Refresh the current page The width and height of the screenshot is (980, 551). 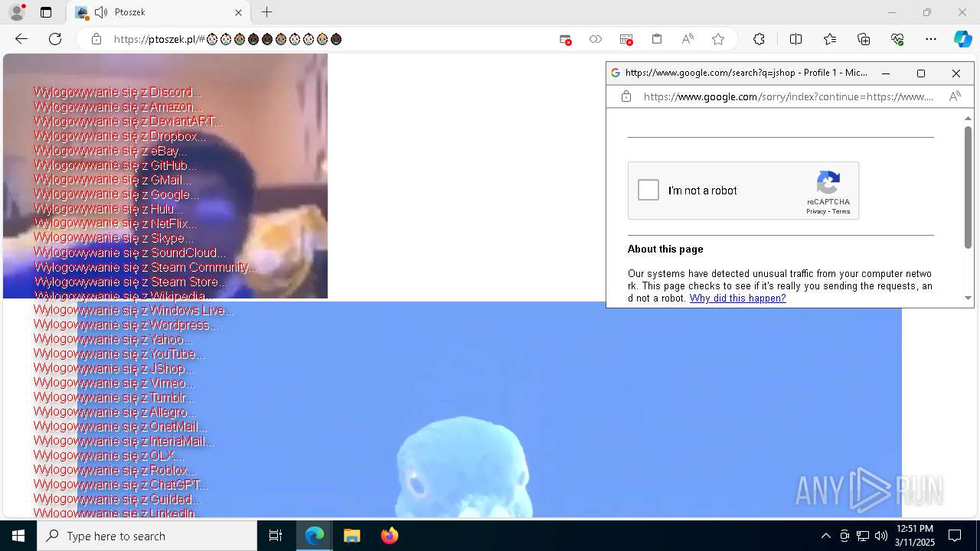[55, 39]
